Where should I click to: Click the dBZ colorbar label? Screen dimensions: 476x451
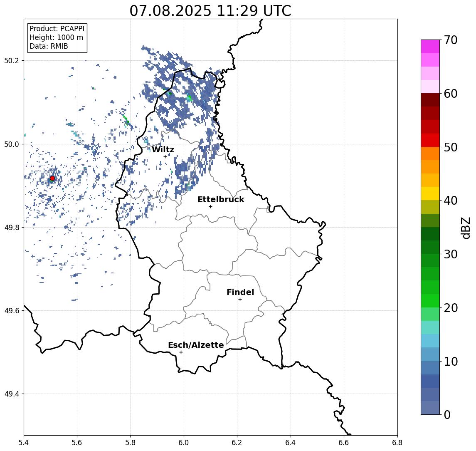465,228
